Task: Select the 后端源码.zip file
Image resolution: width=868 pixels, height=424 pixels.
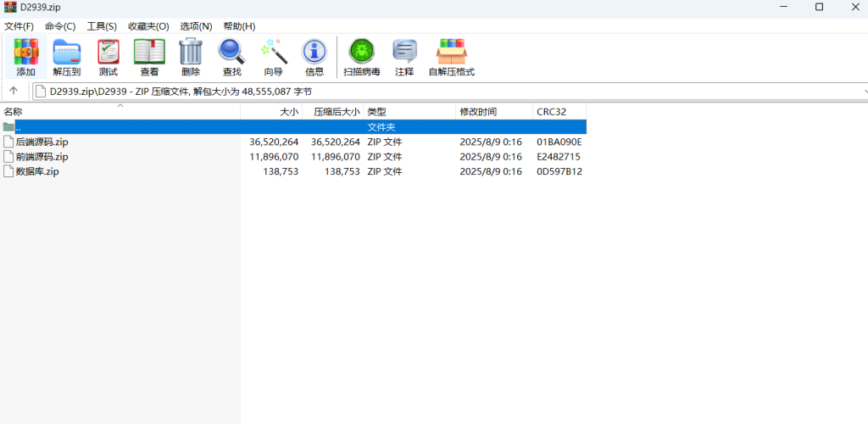Action: [x=42, y=142]
